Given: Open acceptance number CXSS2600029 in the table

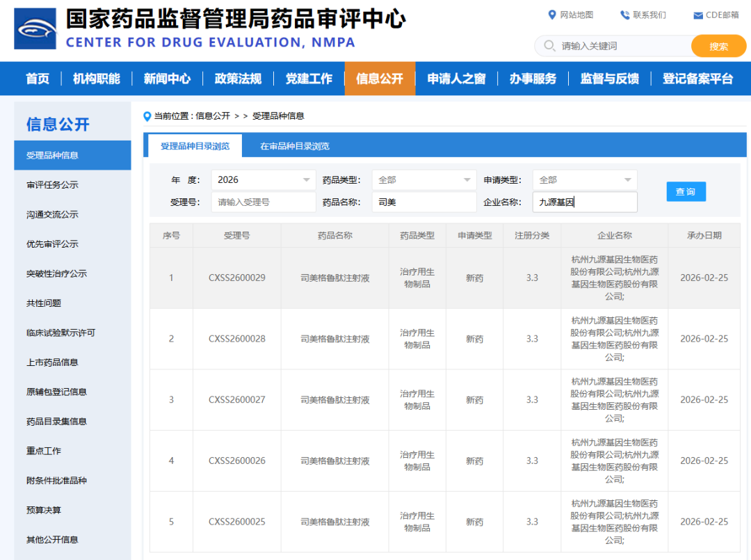Looking at the screenshot, I should pyautogui.click(x=239, y=278).
